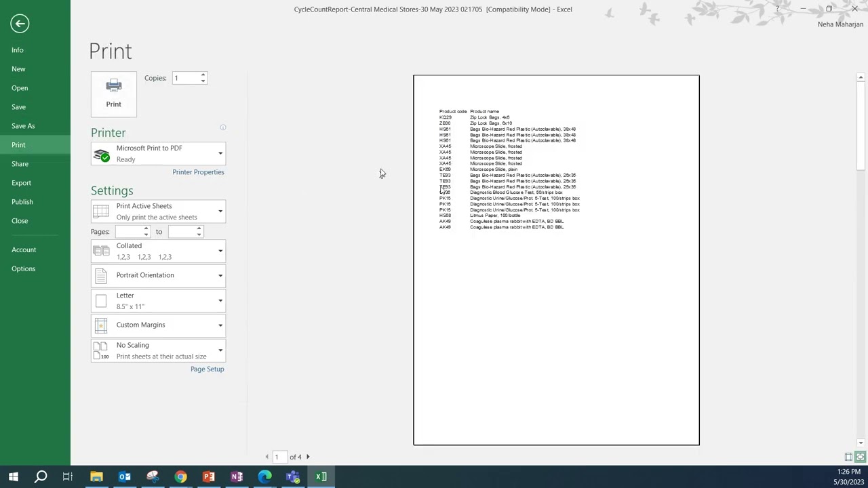
Task: Increment the Pages to spinner
Action: pyautogui.click(x=199, y=229)
